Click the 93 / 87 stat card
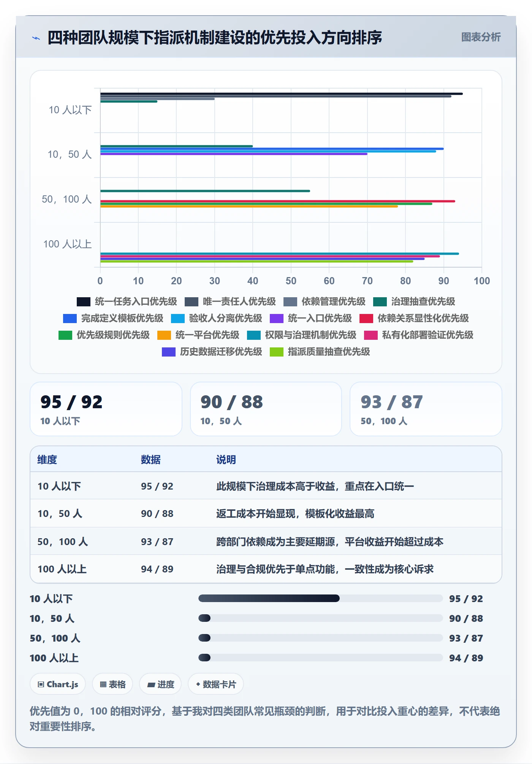The image size is (532, 764). (426, 409)
